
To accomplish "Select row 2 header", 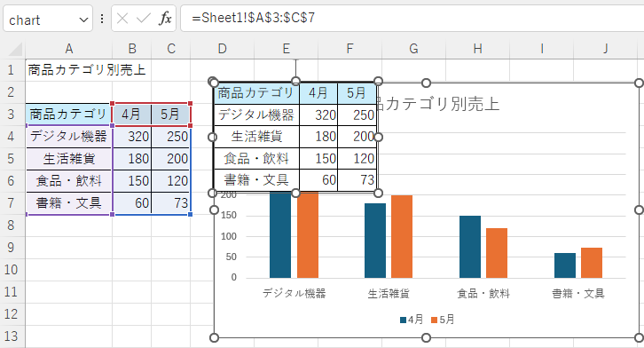I will [12, 92].
